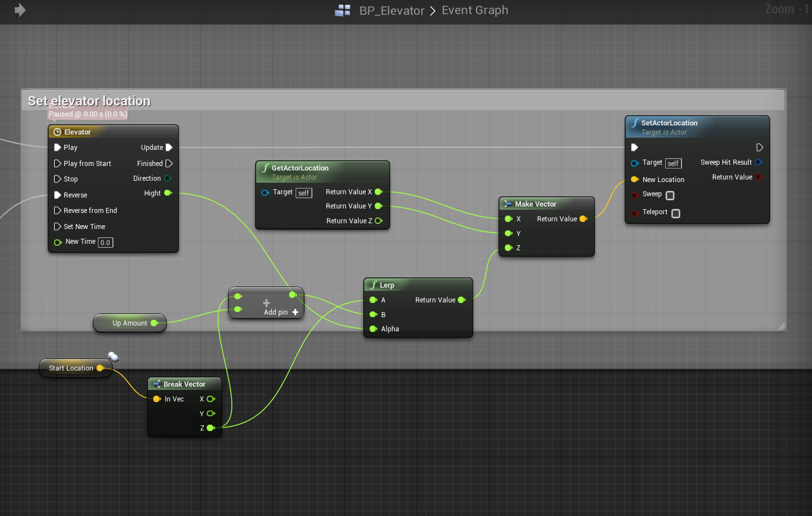Screen dimensions: 812x516
Task: Select the GetActorLocation node title
Action: pos(300,168)
